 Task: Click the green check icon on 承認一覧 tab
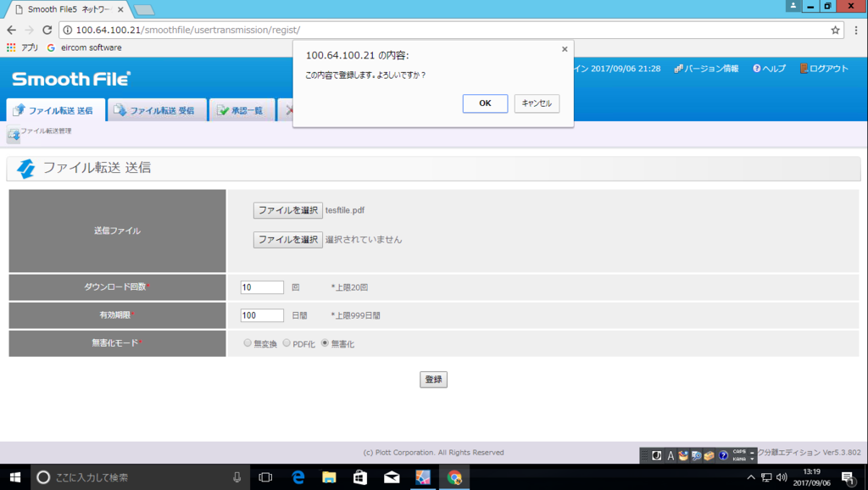coord(224,109)
